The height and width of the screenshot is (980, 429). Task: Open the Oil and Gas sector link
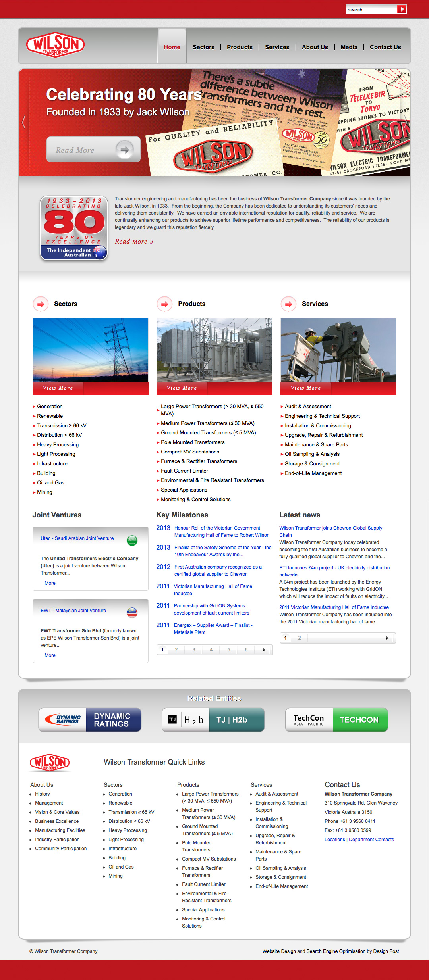[x=50, y=482]
